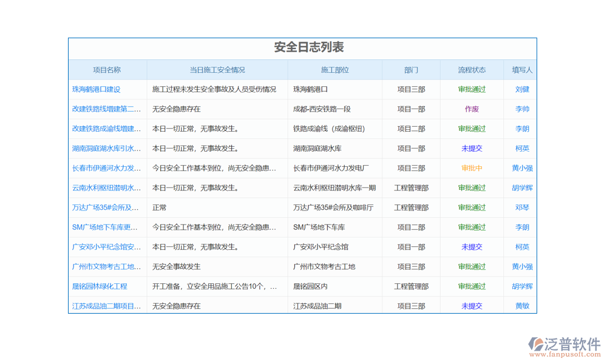607x364 pixels.
Task: Click the 泛普软件 logo icon
Action: 536,343
